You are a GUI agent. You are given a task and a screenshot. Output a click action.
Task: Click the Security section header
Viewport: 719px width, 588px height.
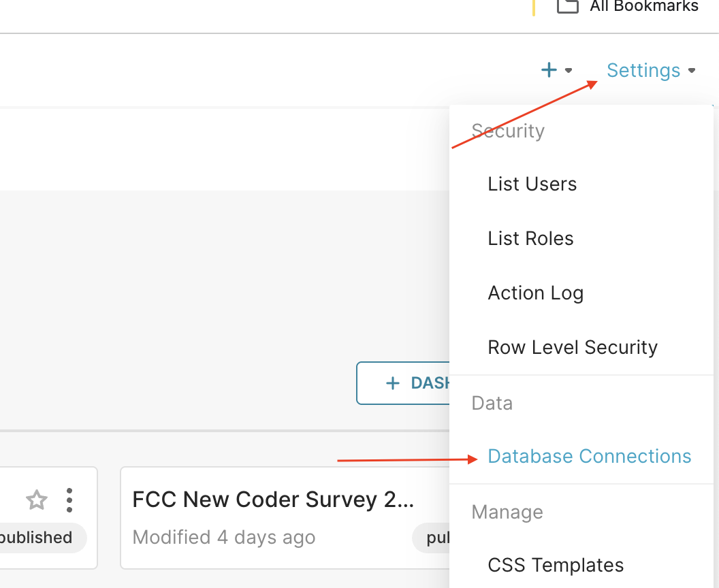click(508, 131)
